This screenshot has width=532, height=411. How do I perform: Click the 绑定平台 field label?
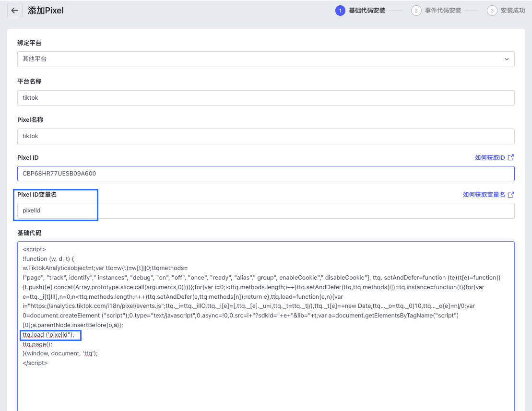30,43
